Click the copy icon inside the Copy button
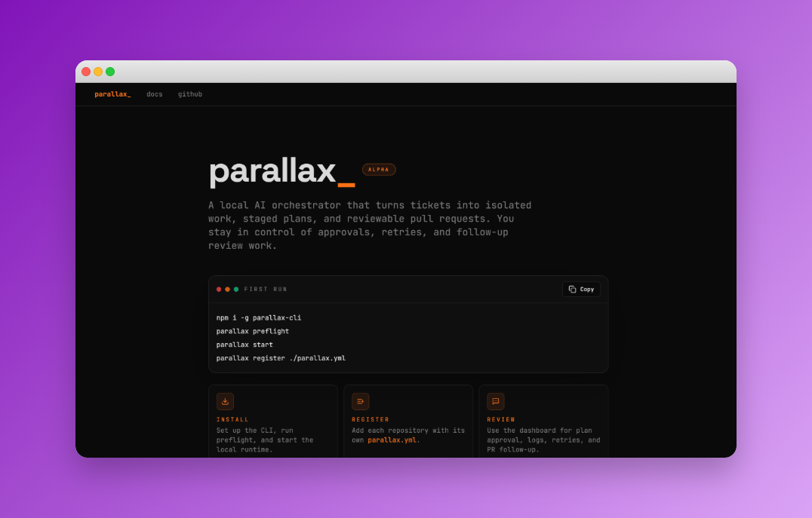This screenshot has height=518, width=812. (571, 289)
